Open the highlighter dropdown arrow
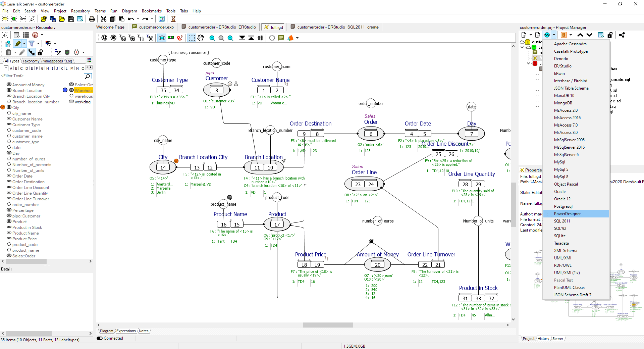This screenshot has width=644, height=349. click(24, 44)
